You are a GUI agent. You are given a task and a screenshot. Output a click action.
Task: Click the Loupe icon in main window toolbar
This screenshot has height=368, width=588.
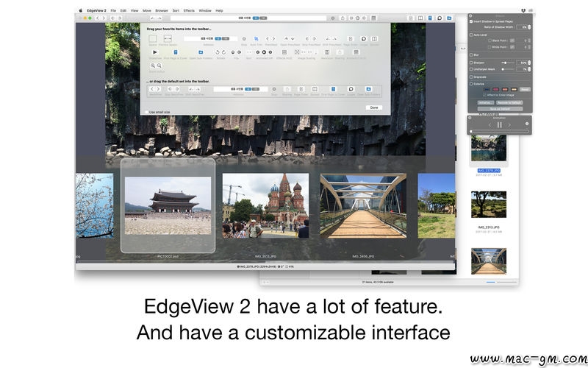440,18
